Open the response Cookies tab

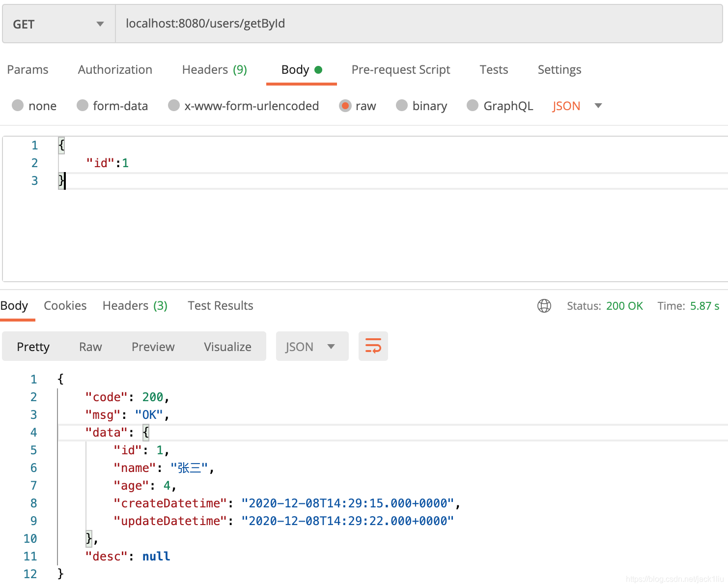(65, 306)
